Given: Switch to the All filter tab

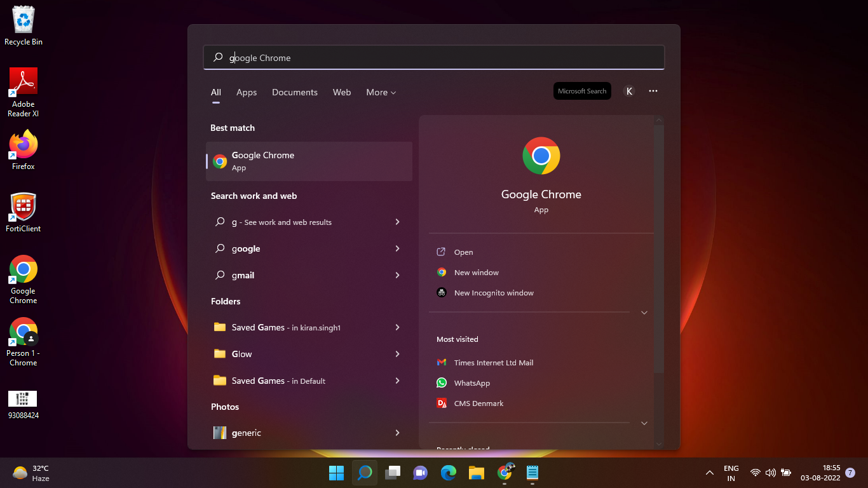Looking at the screenshot, I should [216, 92].
